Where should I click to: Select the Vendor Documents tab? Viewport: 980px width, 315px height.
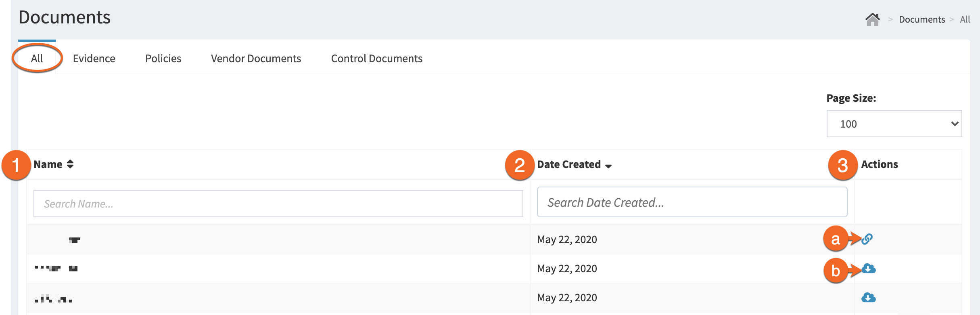256,59
